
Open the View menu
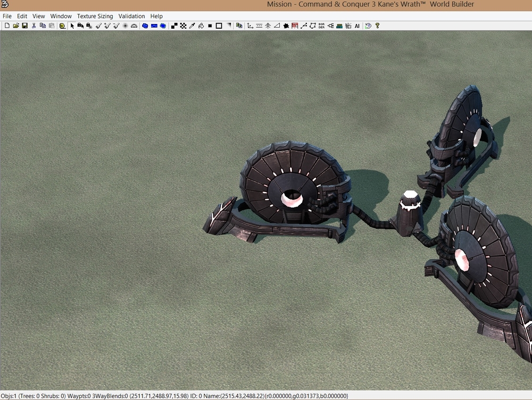click(39, 16)
